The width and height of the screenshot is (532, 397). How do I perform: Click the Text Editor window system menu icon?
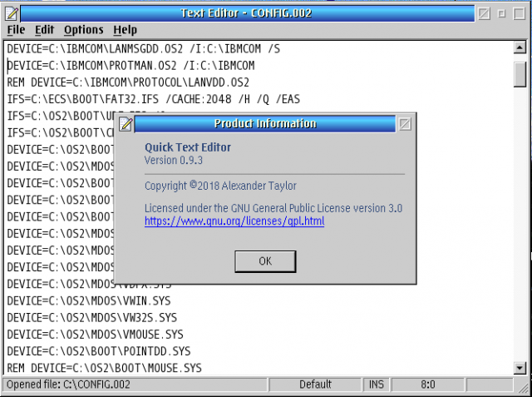10,12
